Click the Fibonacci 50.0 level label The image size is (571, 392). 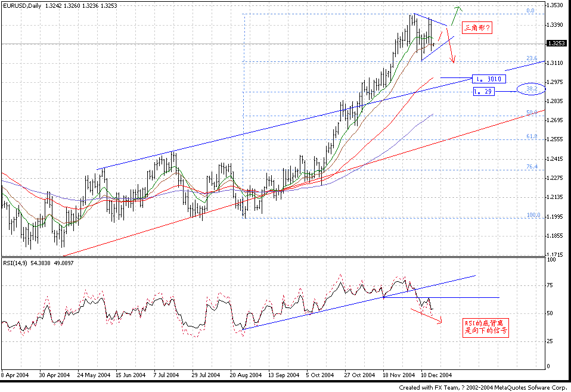coord(532,113)
